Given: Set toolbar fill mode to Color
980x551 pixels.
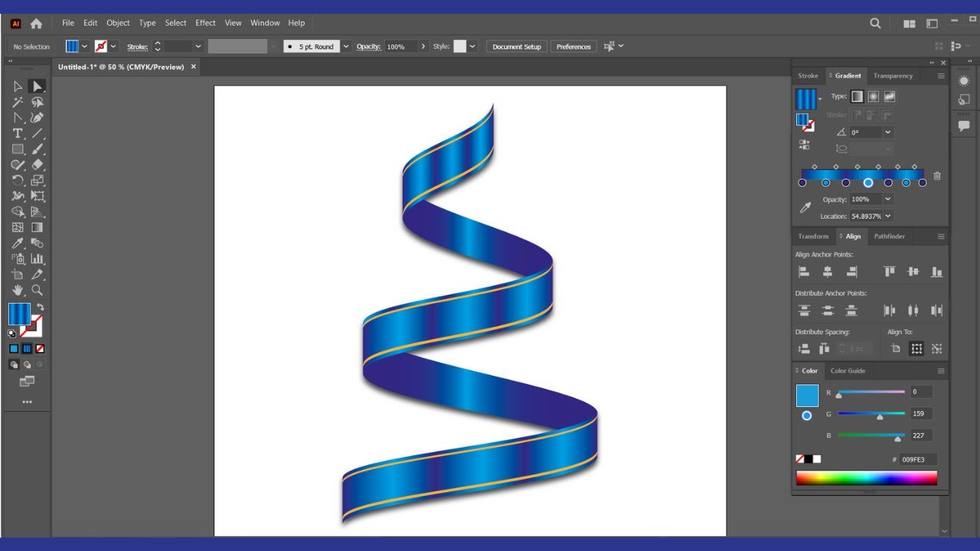Looking at the screenshot, I should (14, 348).
